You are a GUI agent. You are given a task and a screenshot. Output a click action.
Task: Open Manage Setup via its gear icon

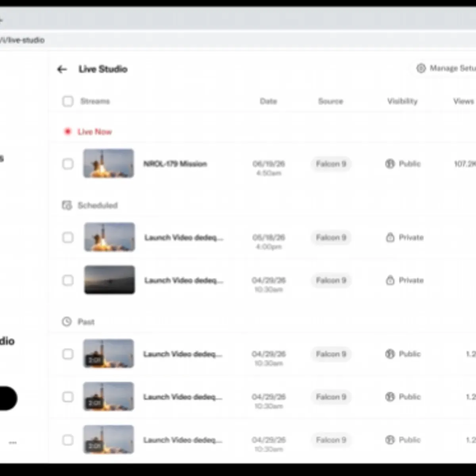coord(421,68)
